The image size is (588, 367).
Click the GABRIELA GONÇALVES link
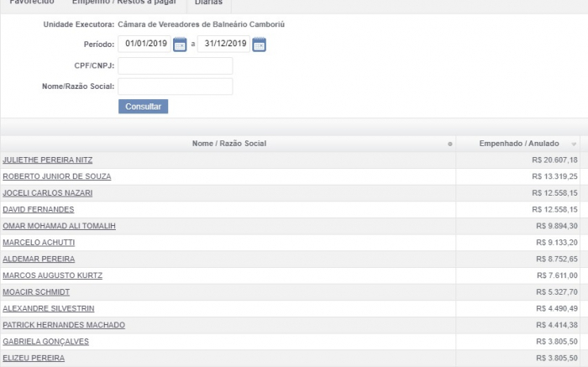(x=46, y=342)
